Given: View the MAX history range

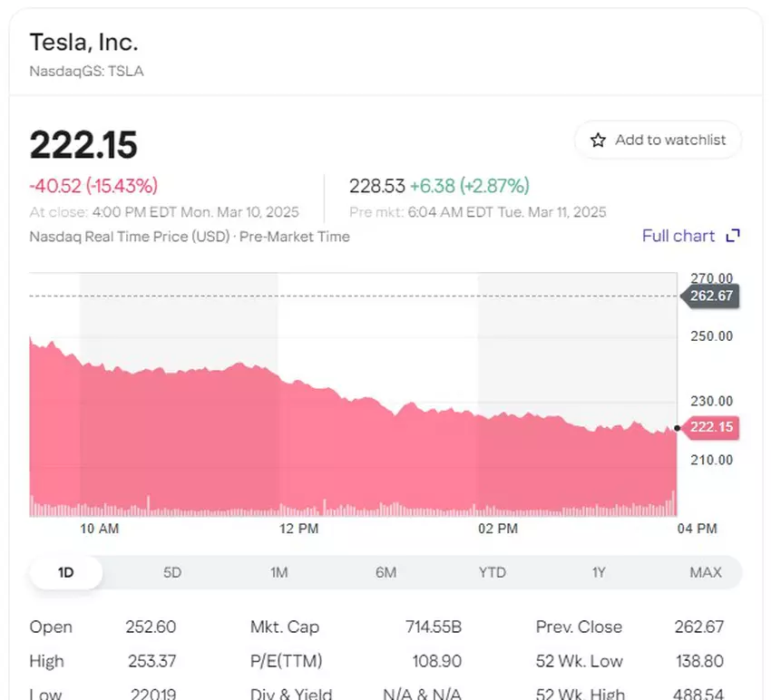Looking at the screenshot, I should point(706,572).
